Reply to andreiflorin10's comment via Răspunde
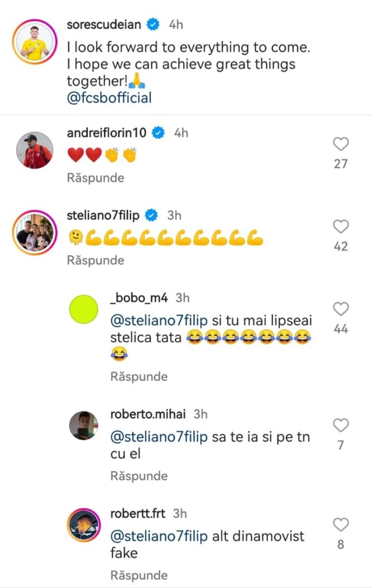 pos(95,178)
